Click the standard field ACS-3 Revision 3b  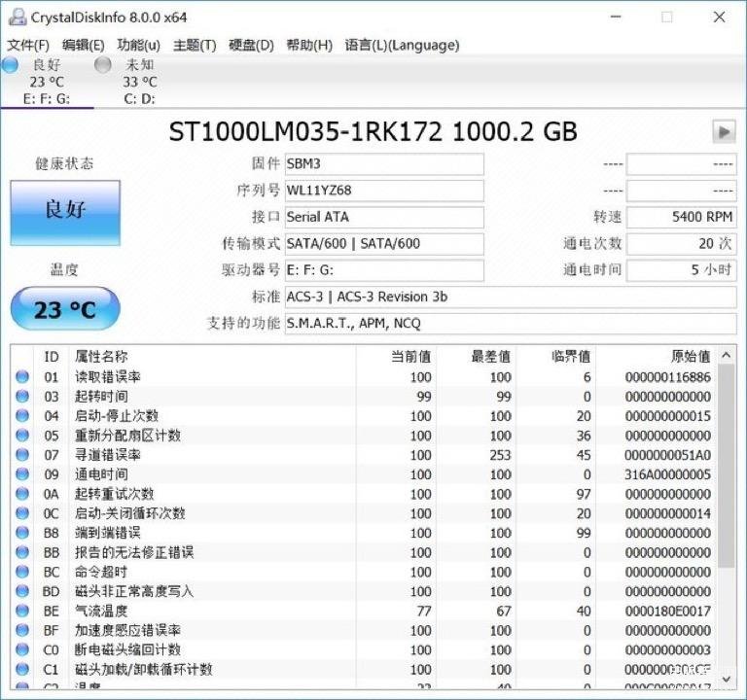[x=511, y=297]
